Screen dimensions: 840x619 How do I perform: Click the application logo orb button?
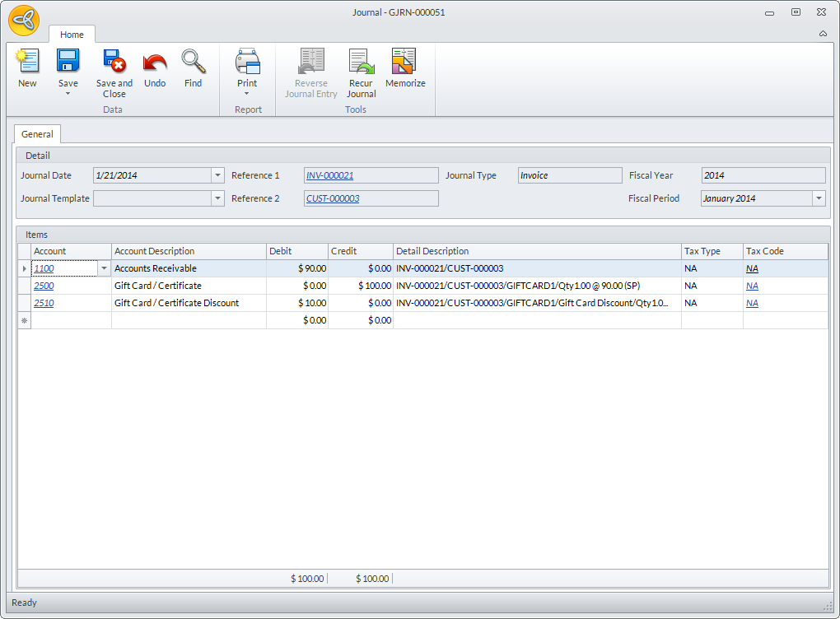[x=24, y=21]
